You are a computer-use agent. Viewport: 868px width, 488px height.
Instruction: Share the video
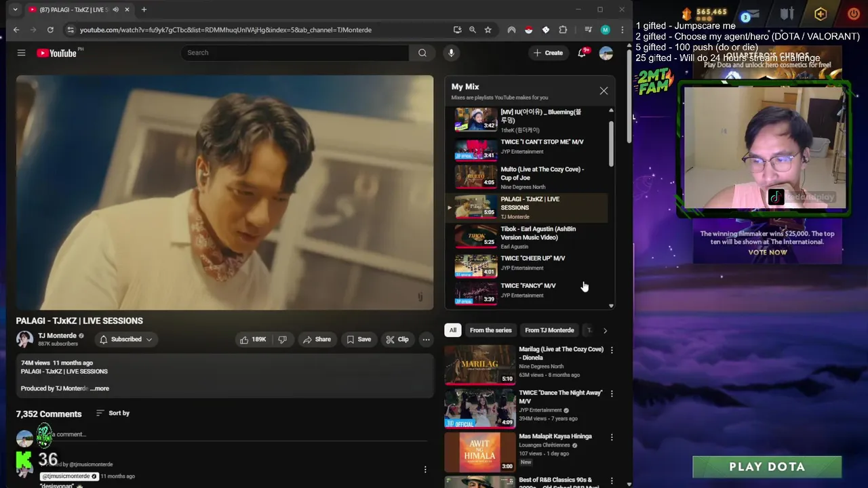tap(317, 340)
